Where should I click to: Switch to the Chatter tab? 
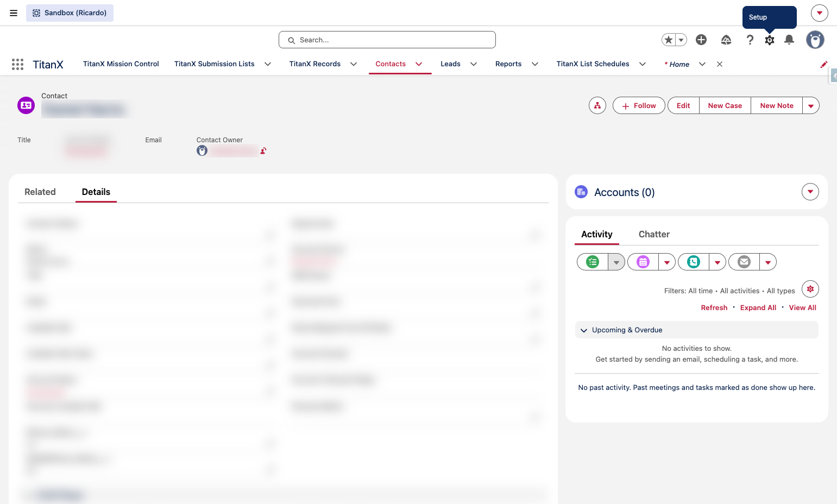point(654,234)
